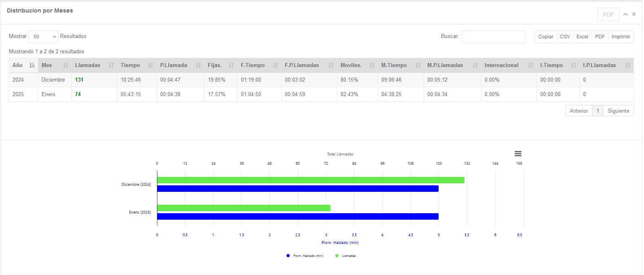Collapse the Distribucion por Meses panel
This screenshot has width=644, height=275.
[x=625, y=14]
